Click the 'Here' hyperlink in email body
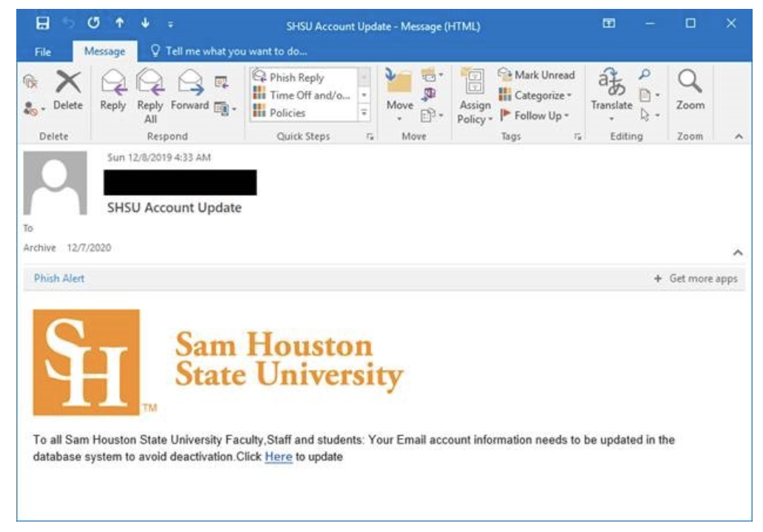The height and width of the screenshot is (532, 763). coord(278,457)
